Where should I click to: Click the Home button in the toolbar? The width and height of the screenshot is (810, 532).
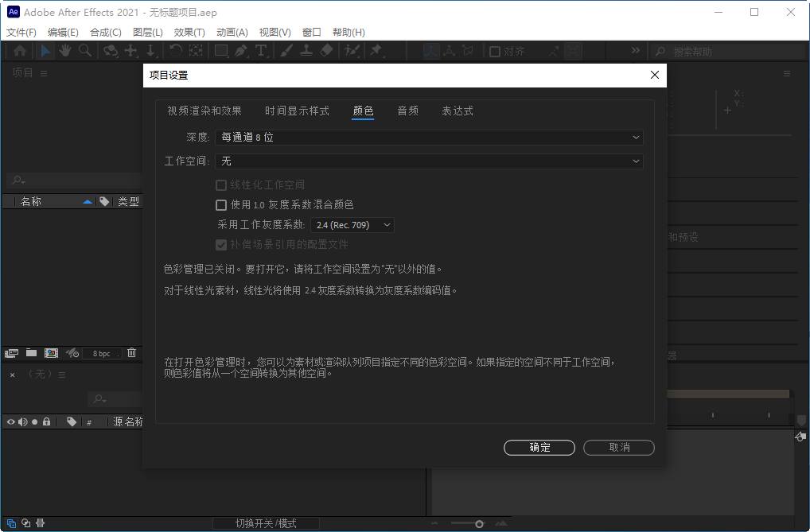pos(19,51)
